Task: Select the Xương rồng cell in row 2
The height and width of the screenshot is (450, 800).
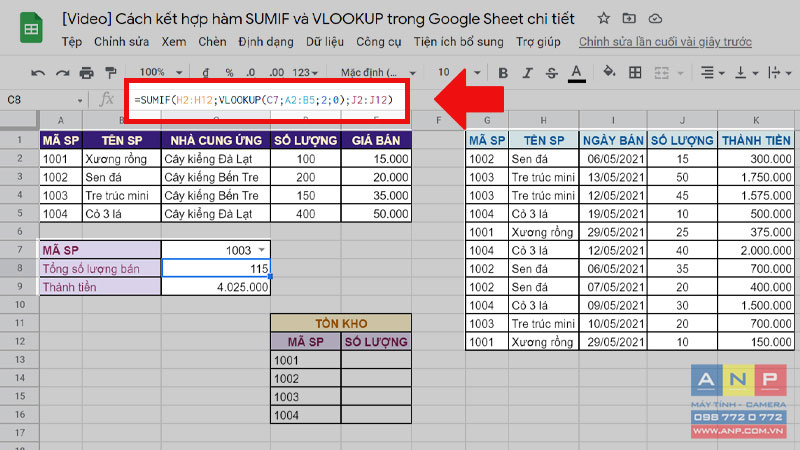Action: [x=121, y=159]
